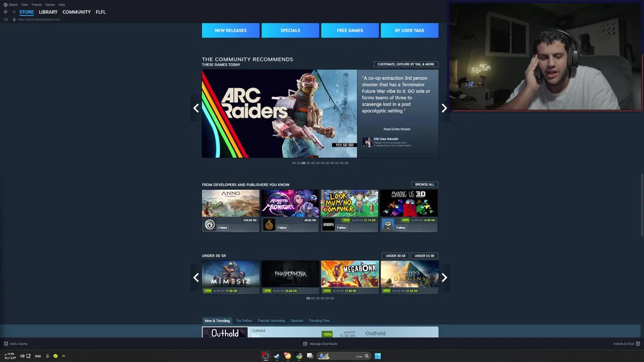Follow the Look Mum No Computer publisher
This screenshot has height=362, width=644.
342,228
